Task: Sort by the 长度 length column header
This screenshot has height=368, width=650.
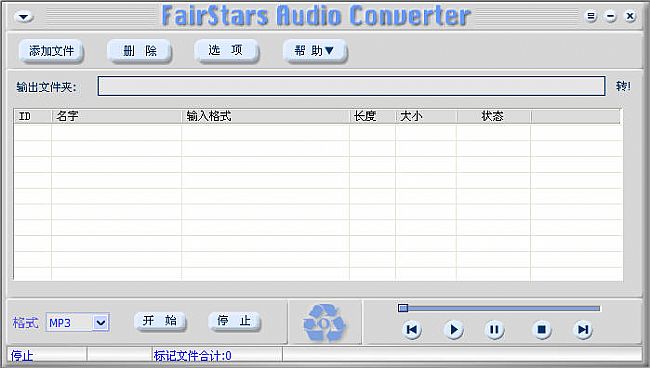Action: point(373,116)
